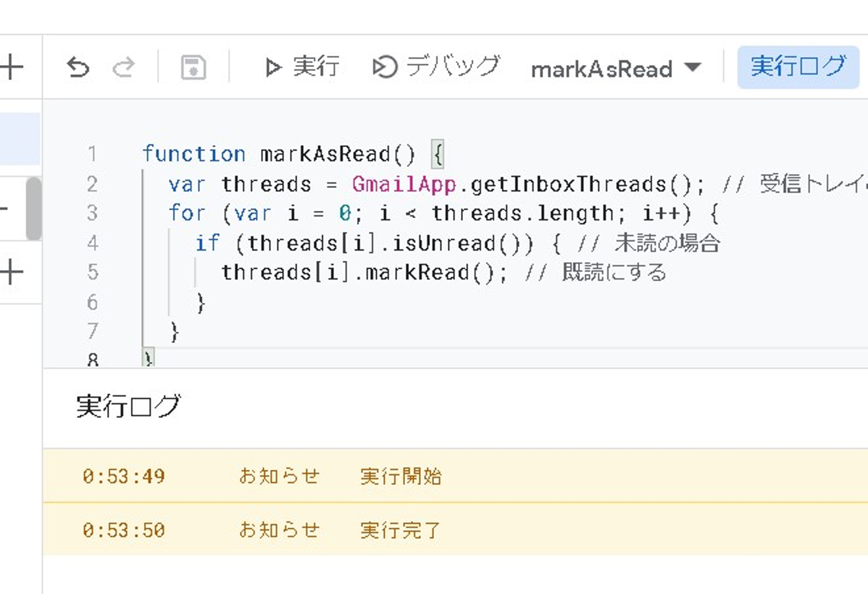Image resolution: width=868 pixels, height=594 pixels.
Task: Toggle the 実行ログ toolbar button
Action: pyautogui.click(x=798, y=67)
